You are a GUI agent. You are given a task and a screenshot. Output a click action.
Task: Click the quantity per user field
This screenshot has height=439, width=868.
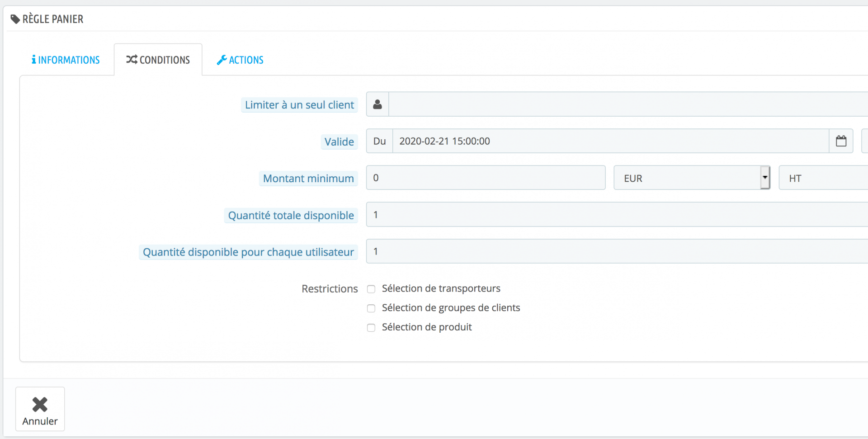(617, 251)
